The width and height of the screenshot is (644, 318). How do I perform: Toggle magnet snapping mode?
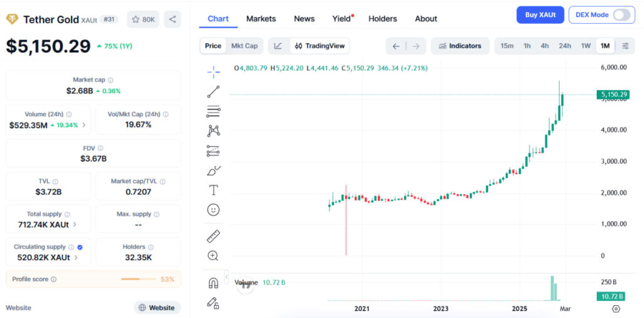pos(213,283)
